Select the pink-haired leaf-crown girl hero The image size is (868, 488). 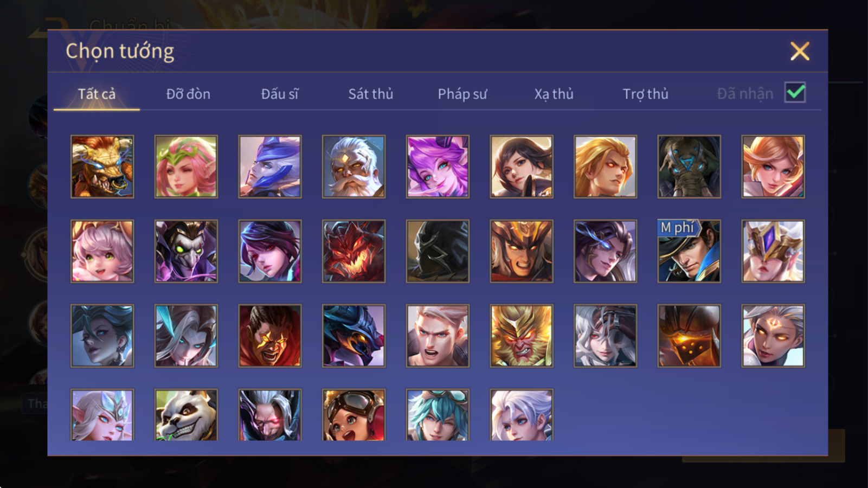186,166
